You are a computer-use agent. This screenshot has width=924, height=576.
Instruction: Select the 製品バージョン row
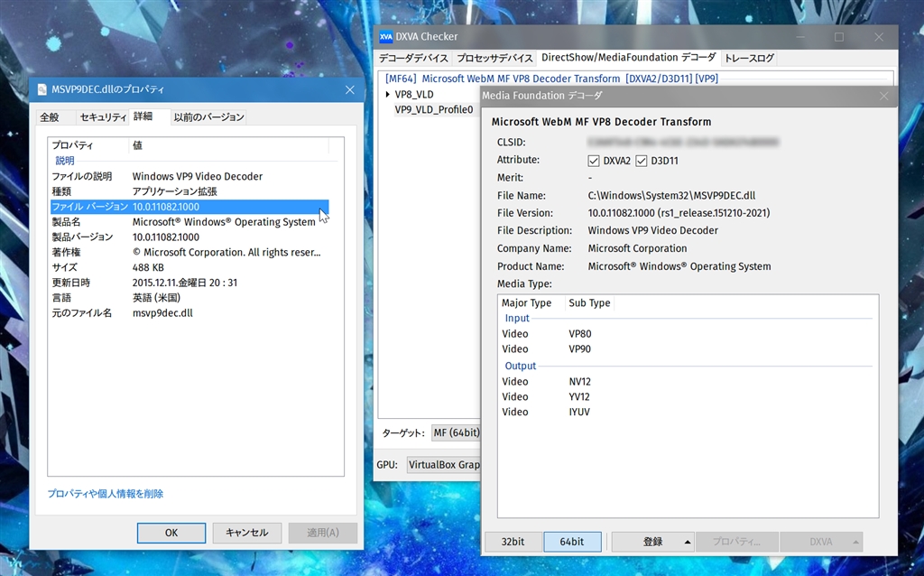[189, 237]
